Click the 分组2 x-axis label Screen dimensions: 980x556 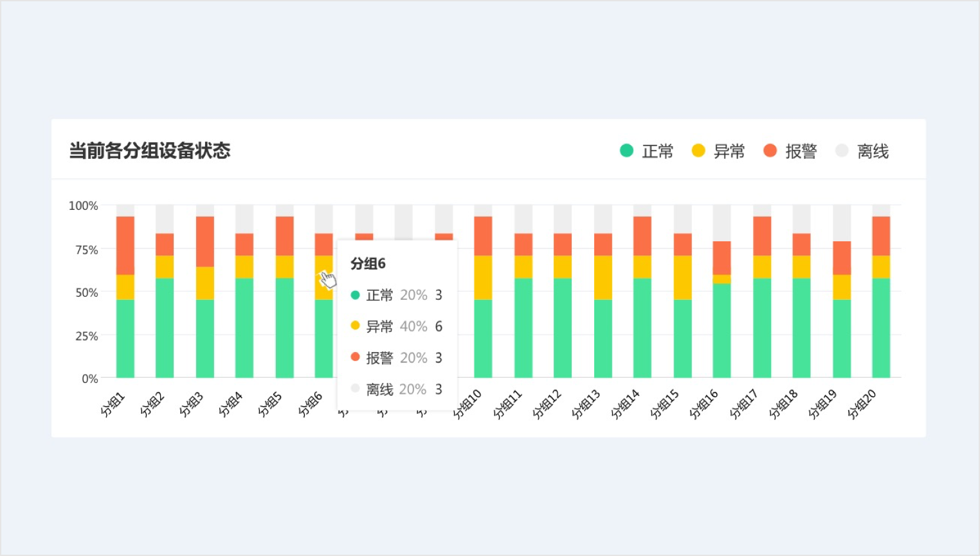(153, 404)
